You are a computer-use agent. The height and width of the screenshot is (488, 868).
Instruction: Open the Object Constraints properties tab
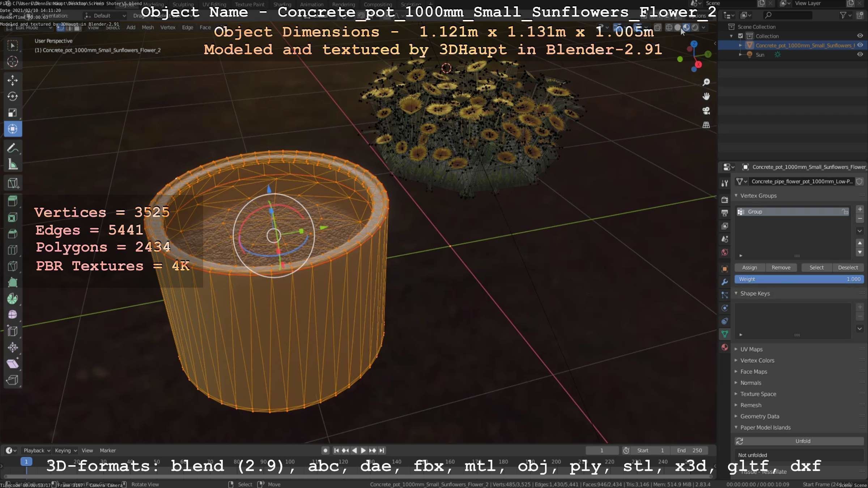coord(724,321)
